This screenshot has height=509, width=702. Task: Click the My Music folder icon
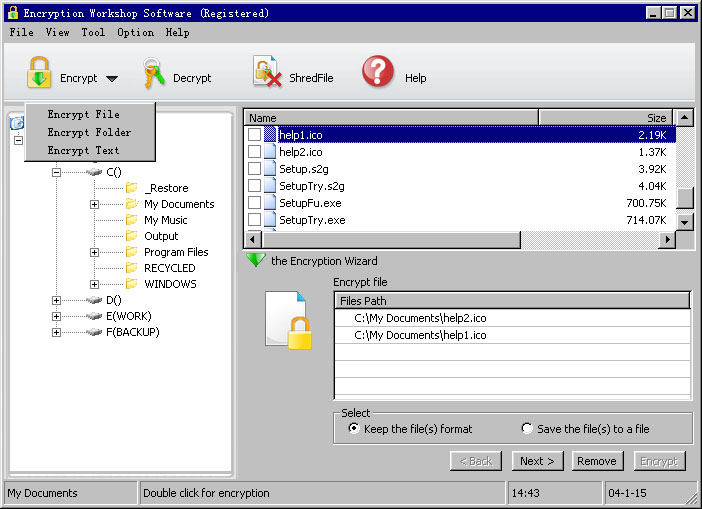(132, 220)
